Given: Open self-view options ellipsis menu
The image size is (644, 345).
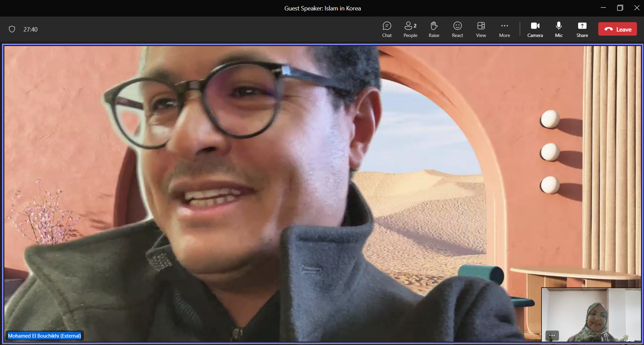Looking at the screenshot, I should pyautogui.click(x=552, y=335).
